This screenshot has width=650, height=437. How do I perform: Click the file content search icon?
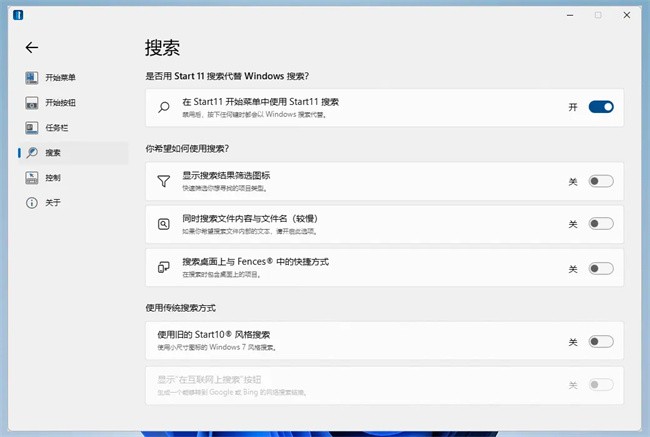click(164, 224)
